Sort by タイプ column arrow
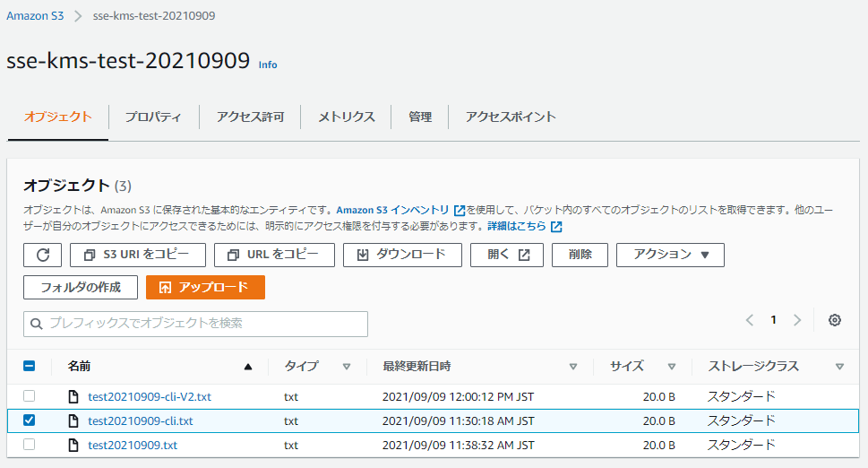Screen dimensions: 868x468 pos(347,367)
